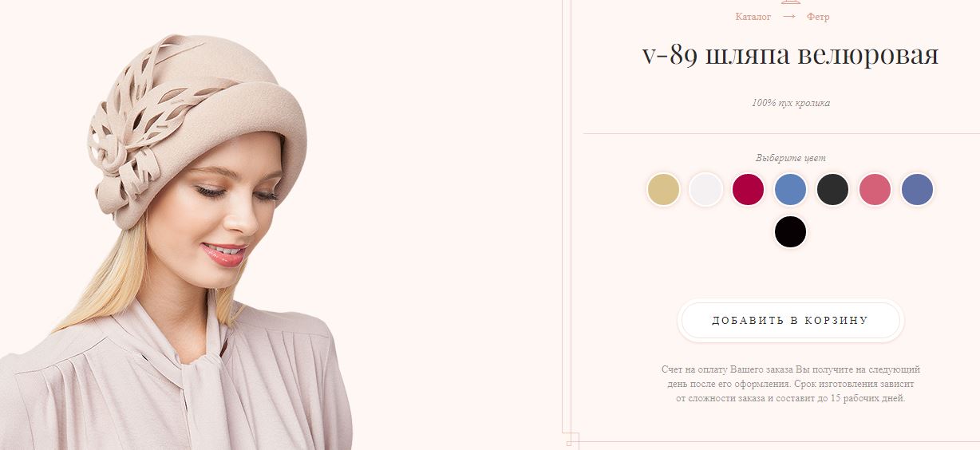Choose the dark charcoal grey swatch
The image size is (980, 450).
(x=832, y=190)
